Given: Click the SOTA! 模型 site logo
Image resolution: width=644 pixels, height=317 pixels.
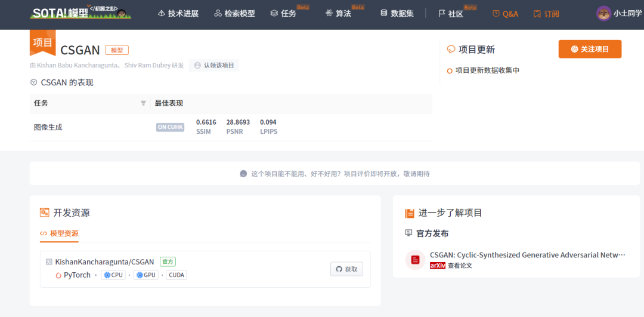Looking at the screenshot, I should click(x=80, y=13).
